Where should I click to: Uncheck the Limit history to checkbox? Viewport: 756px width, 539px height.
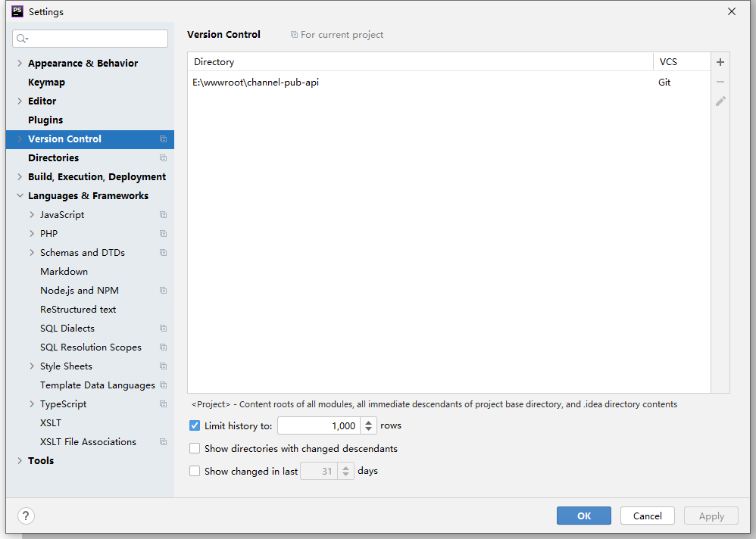(195, 426)
